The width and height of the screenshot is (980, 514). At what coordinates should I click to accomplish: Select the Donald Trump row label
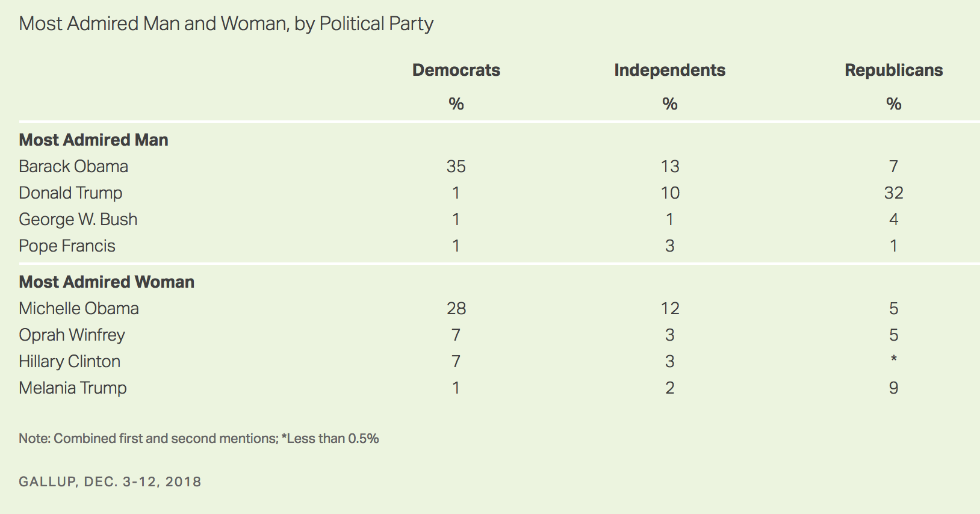(70, 193)
